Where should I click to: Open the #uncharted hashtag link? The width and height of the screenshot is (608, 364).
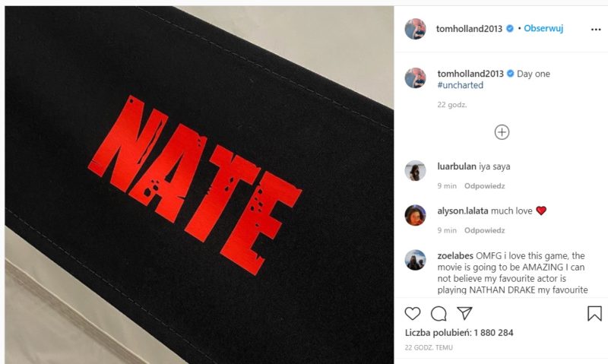pyautogui.click(x=461, y=85)
